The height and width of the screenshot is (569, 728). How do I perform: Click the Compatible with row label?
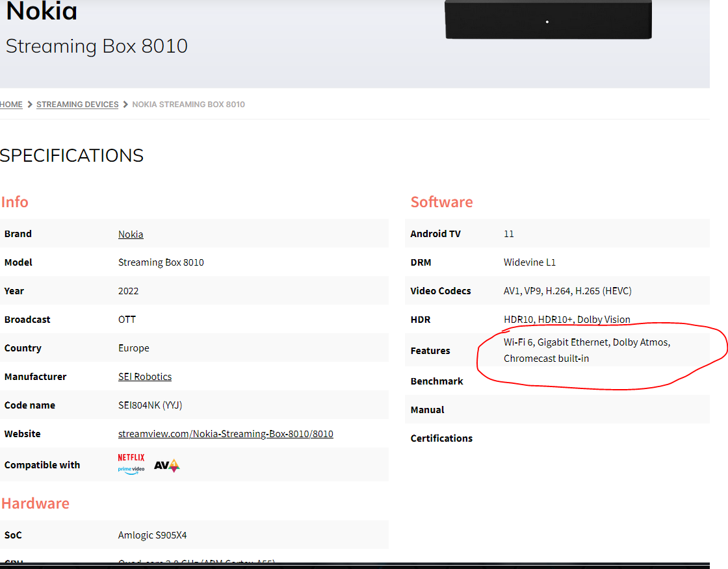click(x=42, y=465)
